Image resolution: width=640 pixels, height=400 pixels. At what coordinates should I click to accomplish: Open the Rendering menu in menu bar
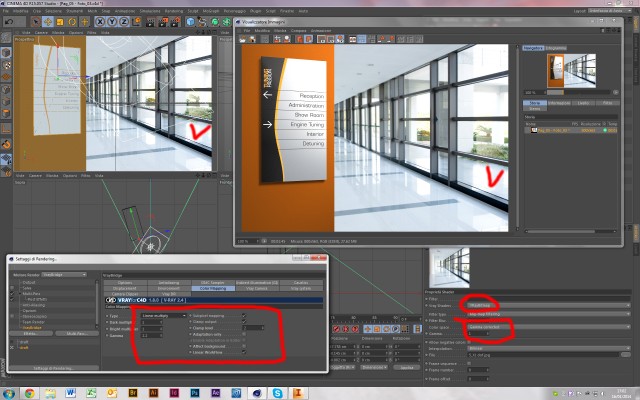click(173, 11)
